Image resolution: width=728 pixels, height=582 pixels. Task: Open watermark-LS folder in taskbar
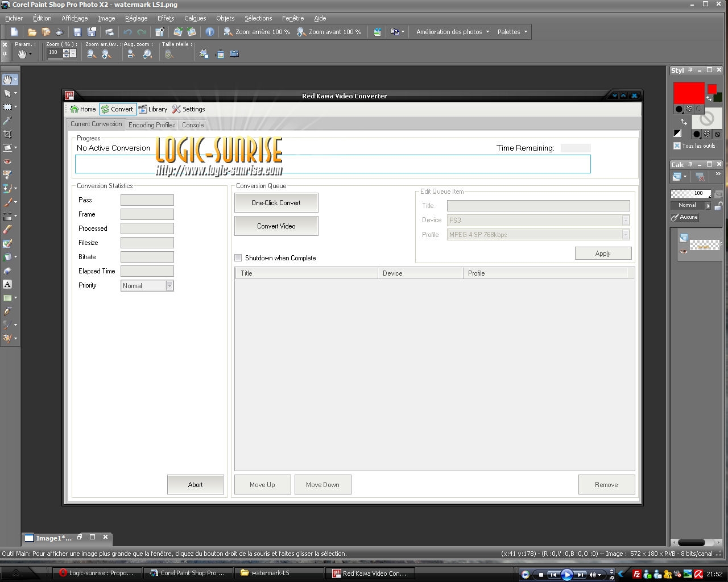[279, 573]
